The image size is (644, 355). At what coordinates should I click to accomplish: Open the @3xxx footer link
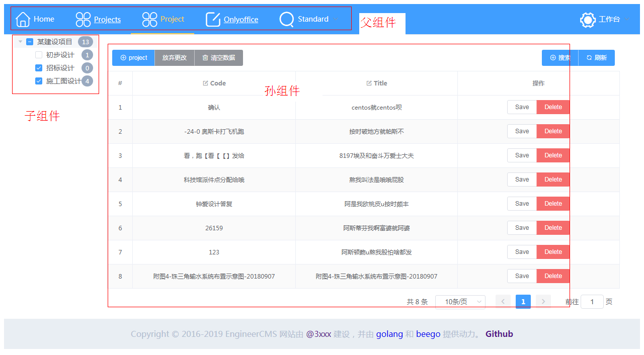318,334
